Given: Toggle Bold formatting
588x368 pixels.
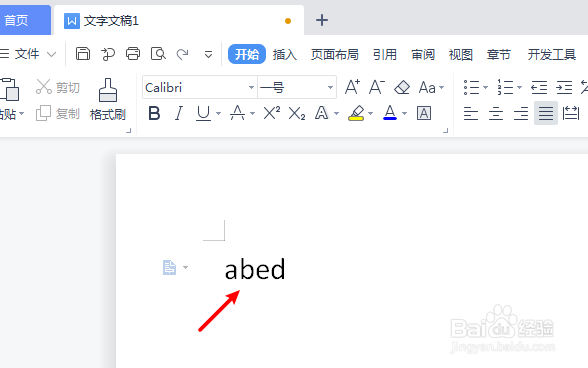Looking at the screenshot, I should tap(154, 113).
